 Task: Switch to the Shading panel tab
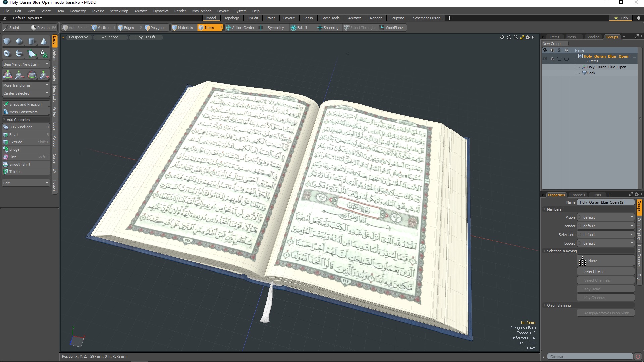click(593, 37)
